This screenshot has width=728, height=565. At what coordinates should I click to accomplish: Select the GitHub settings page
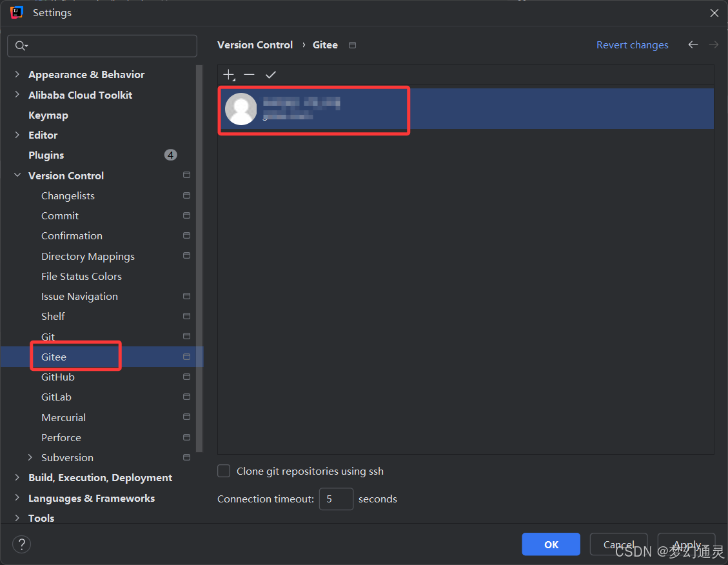pos(58,377)
